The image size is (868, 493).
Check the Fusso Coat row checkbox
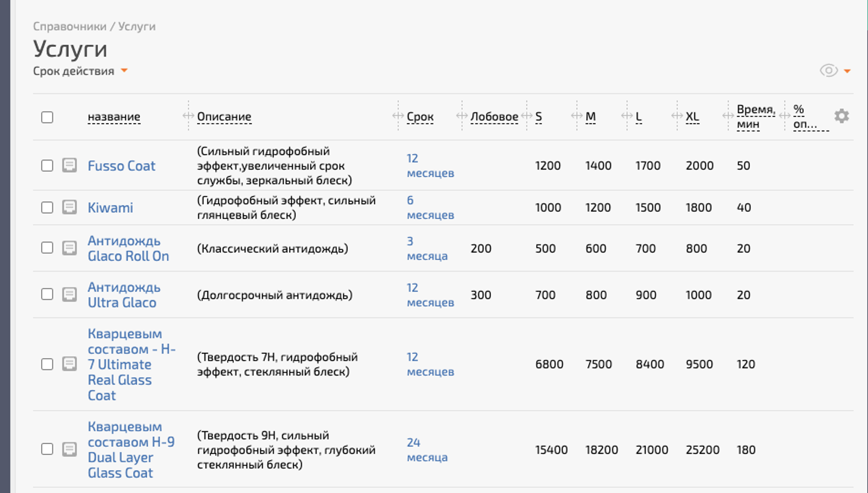[47, 165]
